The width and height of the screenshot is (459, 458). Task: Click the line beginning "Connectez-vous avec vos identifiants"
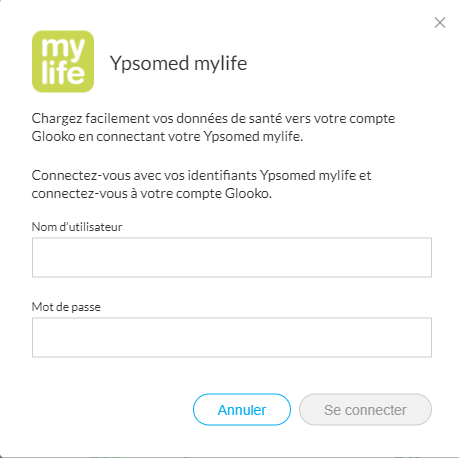click(201, 176)
